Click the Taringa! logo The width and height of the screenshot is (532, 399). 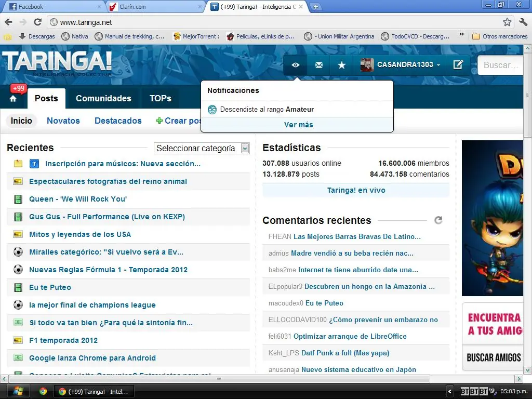(x=57, y=62)
